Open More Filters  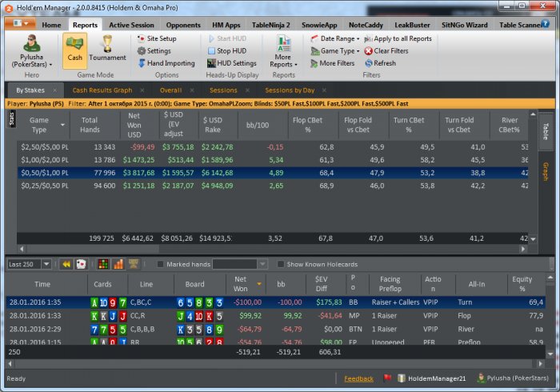[x=333, y=63]
